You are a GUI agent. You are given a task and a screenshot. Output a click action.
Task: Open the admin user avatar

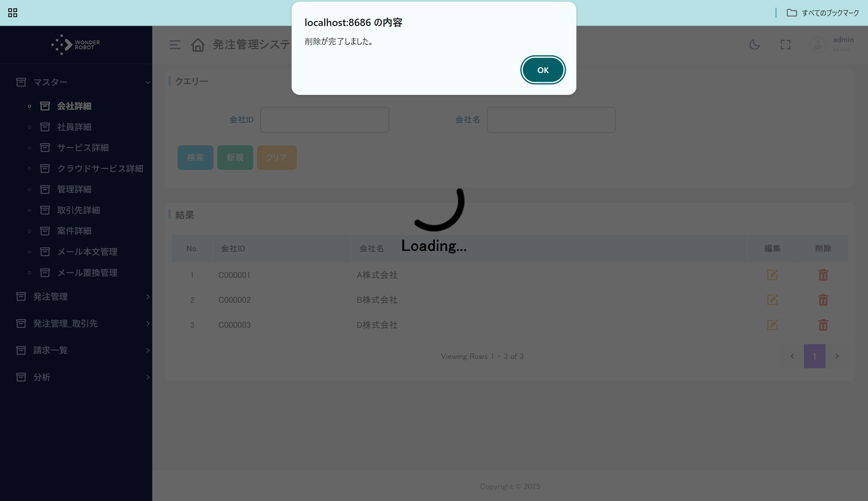pyautogui.click(x=818, y=45)
